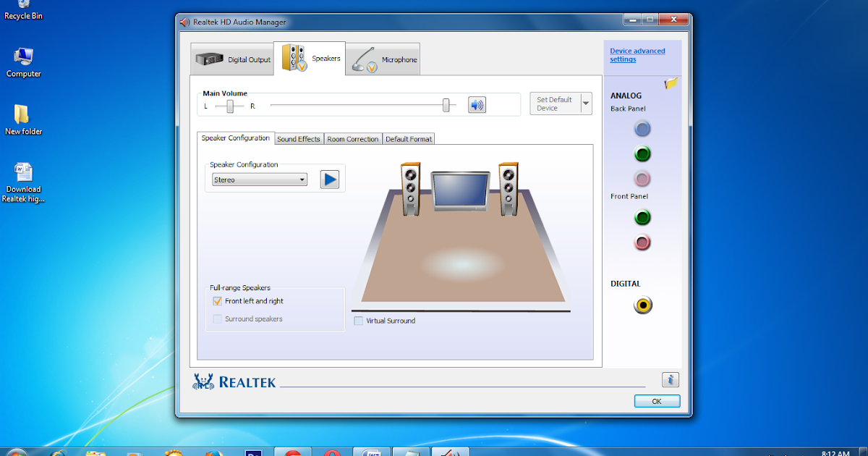Switch to the Digital Output tab
The height and width of the screenshot is (456, 868).
tap(232, 59)
